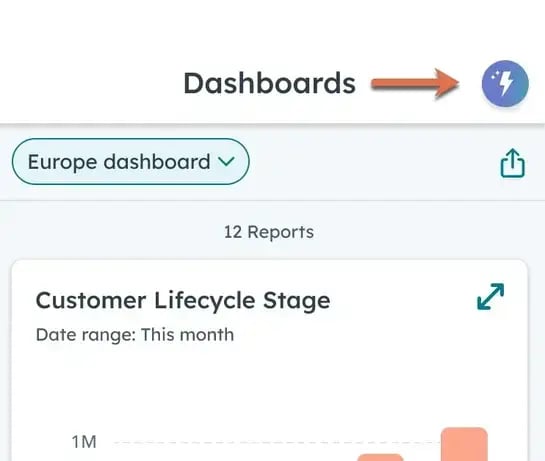The image size is (545, 461).
Task: Click the word Reports below dashboard selector
Action: click(x=280, y=232)
